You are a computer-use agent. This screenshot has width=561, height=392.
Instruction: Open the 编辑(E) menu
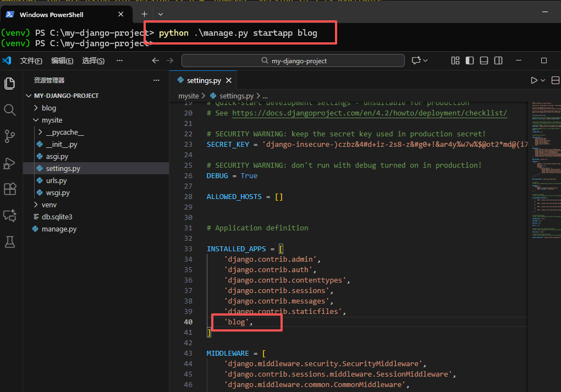tap(62, 60)
